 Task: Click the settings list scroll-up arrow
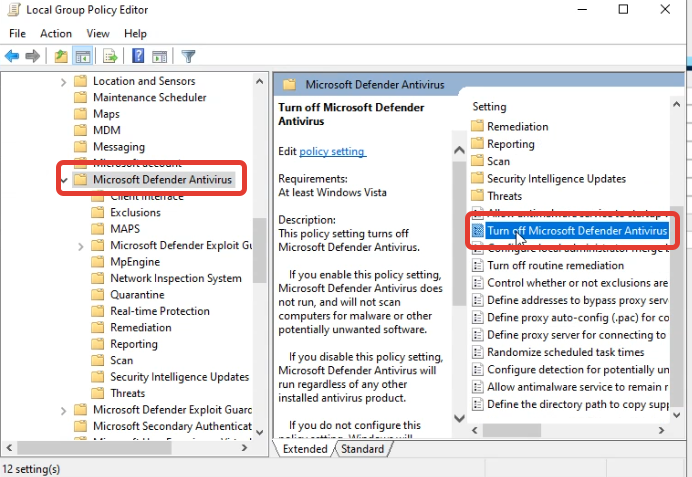(676, 105)
